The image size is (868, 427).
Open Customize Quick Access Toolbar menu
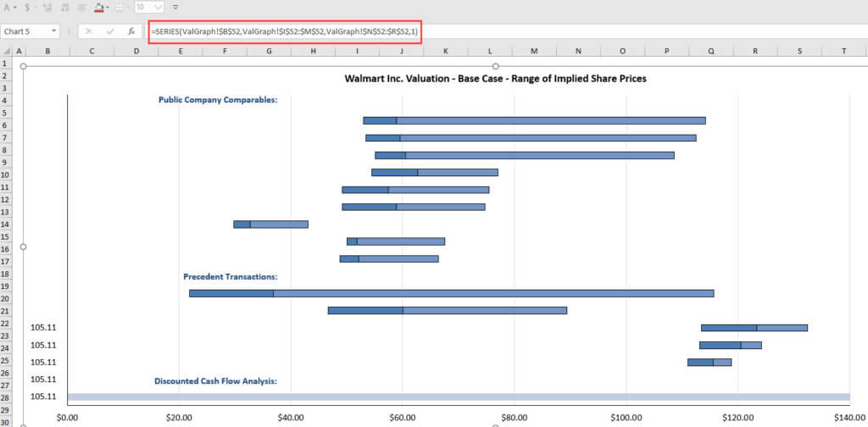coord(175,7)
